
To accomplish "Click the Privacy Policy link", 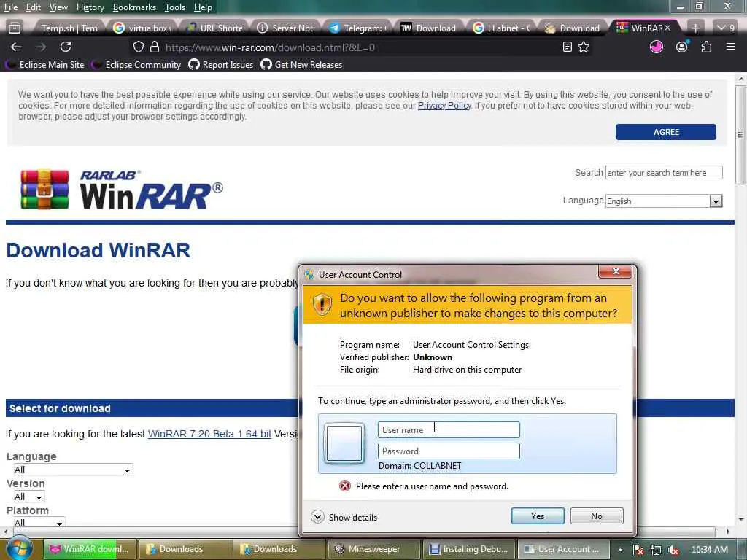I will tap(444, 106).
